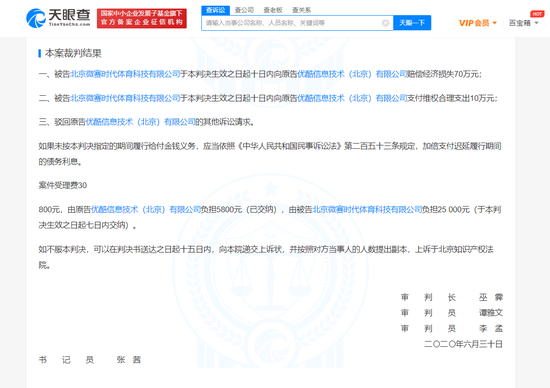The height and width of the screenshot is (388, 550).
Task: Switch to the 查老板 tab
Action: tap(273, 10)
